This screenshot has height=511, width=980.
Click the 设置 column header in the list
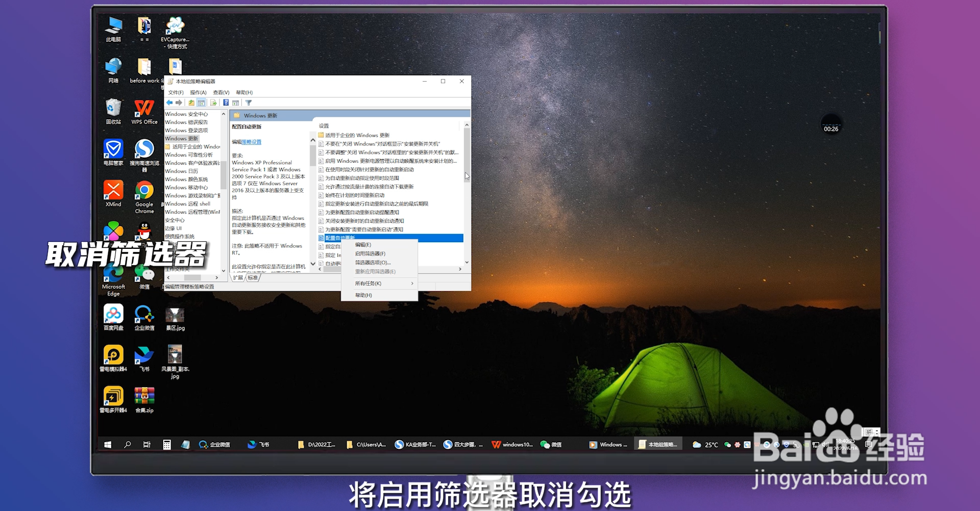pyautogui.click(x=324, y=126)
